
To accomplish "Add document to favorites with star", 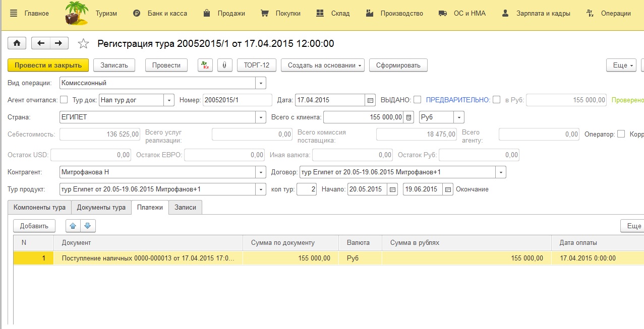I will 83,44.
